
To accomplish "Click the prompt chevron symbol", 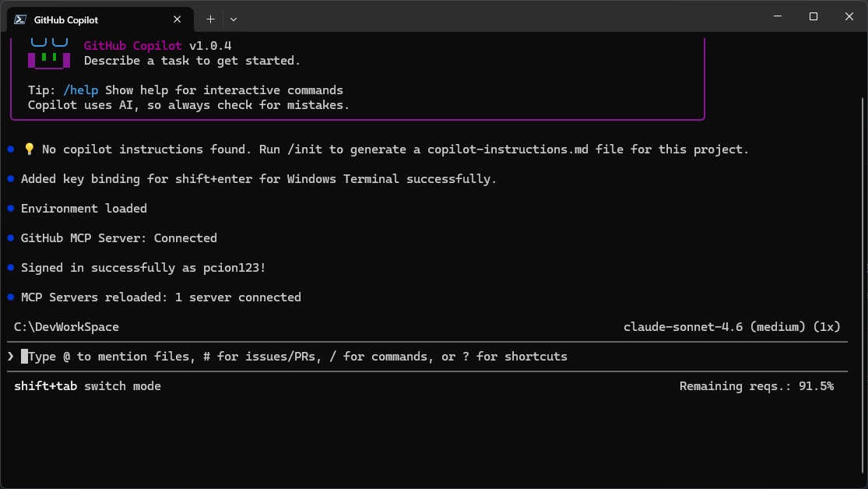I will coord(11,357).
